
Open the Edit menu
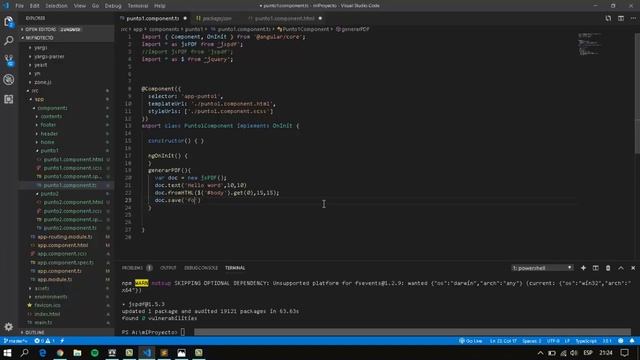click(x=35, y=6)
